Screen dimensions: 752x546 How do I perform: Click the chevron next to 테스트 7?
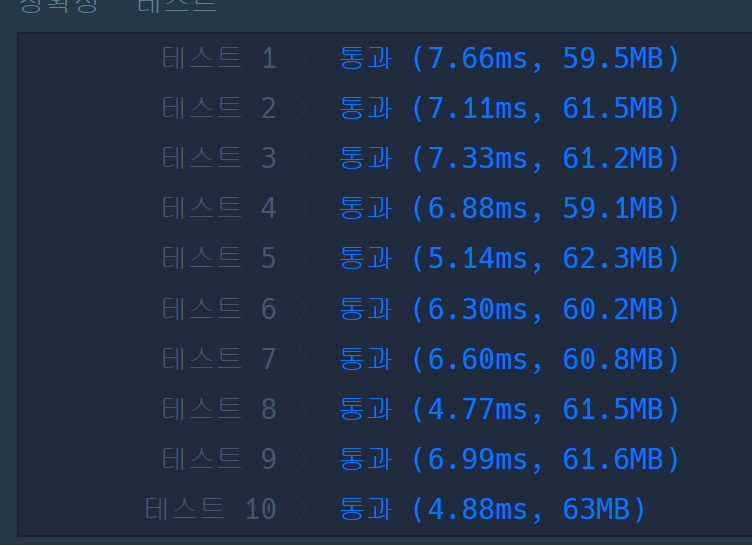303,359
